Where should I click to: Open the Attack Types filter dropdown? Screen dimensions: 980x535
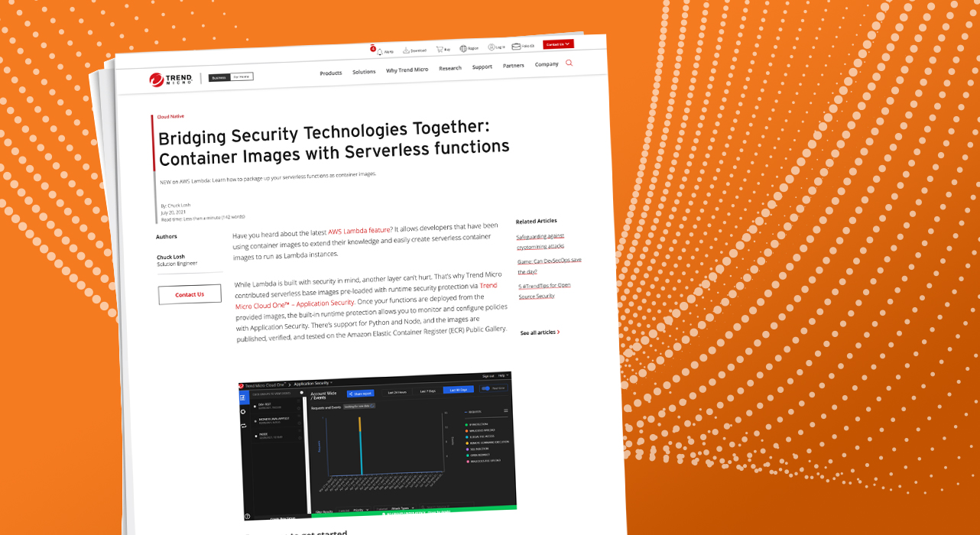(401, 507)
